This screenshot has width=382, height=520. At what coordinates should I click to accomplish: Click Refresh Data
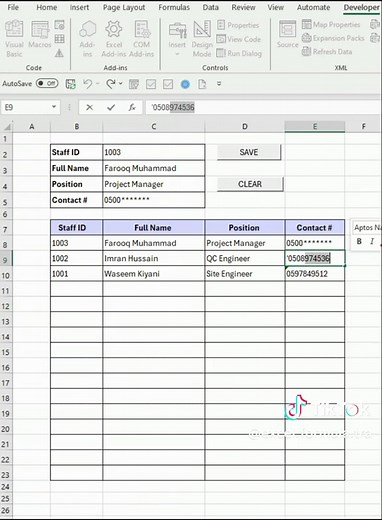[327, 52]
